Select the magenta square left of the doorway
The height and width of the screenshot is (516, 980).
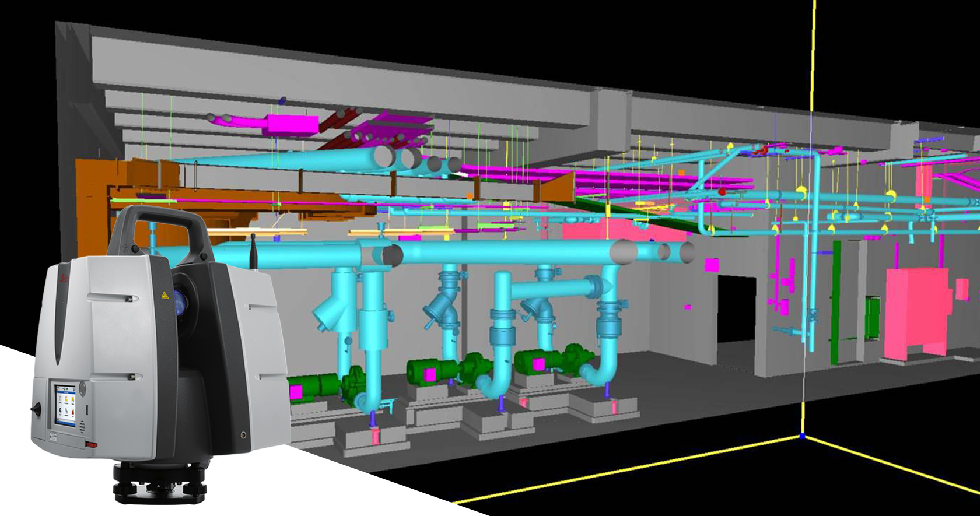711,265
